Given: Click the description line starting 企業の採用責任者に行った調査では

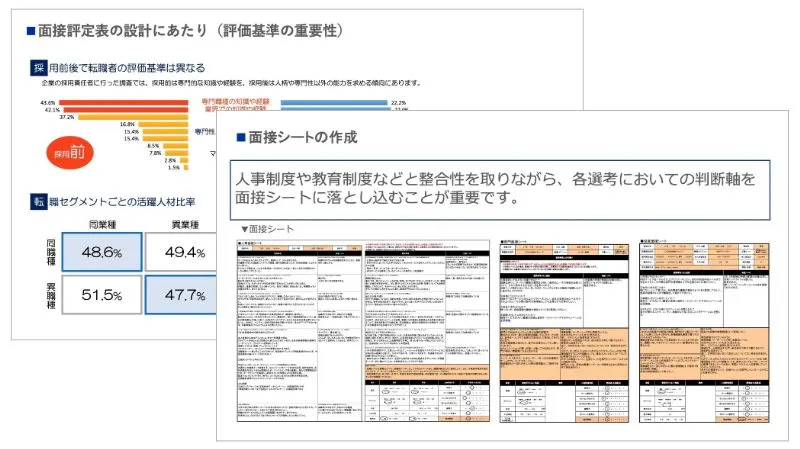Looking at the screenshot, I should click(231, 83).
